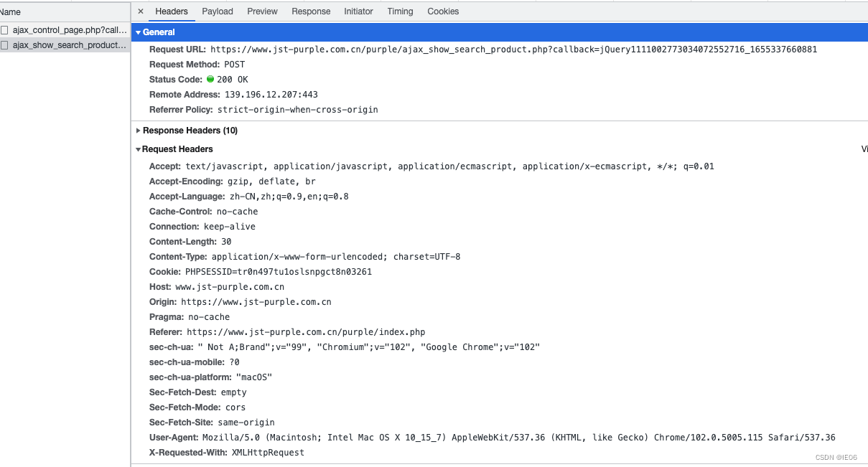Select ajax_show_search_product request row
Viewport: 868px width, 467px height.
click(x=65, y=45)
